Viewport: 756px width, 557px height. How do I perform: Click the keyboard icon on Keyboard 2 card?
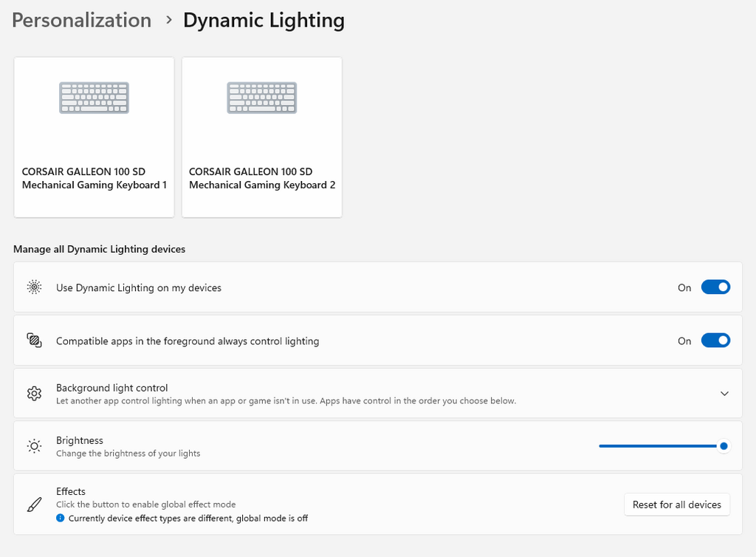pyautogui.click(x=261, y=98)
